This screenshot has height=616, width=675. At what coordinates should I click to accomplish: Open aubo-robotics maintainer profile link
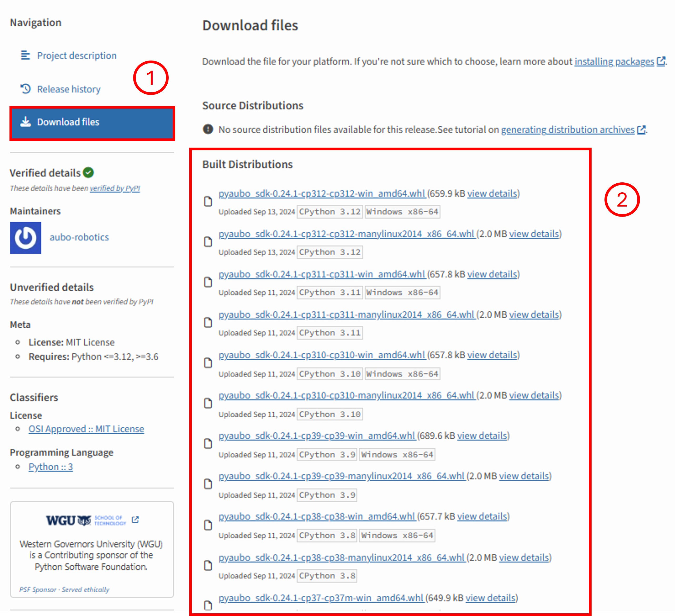click(x=79, y=237)
